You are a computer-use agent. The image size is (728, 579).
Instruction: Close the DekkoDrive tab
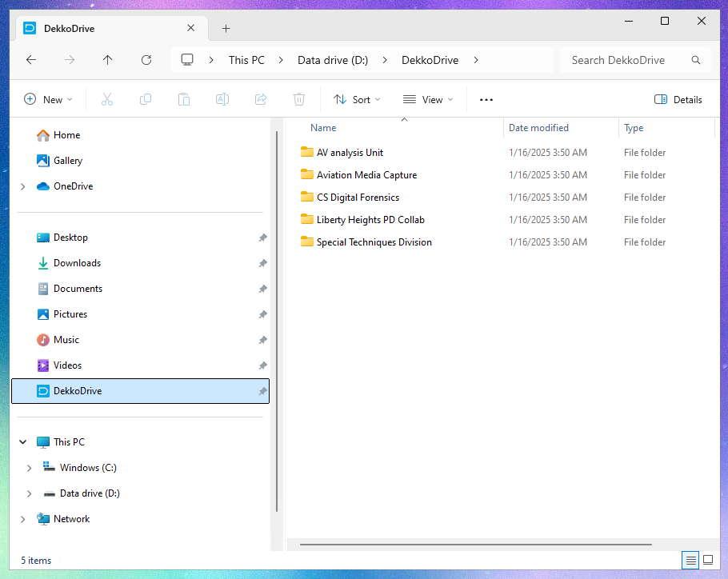point(191,28)
